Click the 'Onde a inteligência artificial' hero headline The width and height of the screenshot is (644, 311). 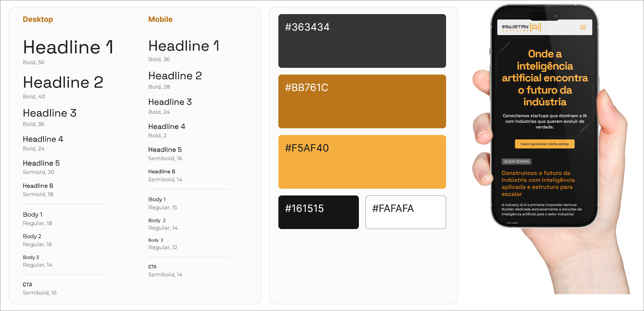coord(545,78)
